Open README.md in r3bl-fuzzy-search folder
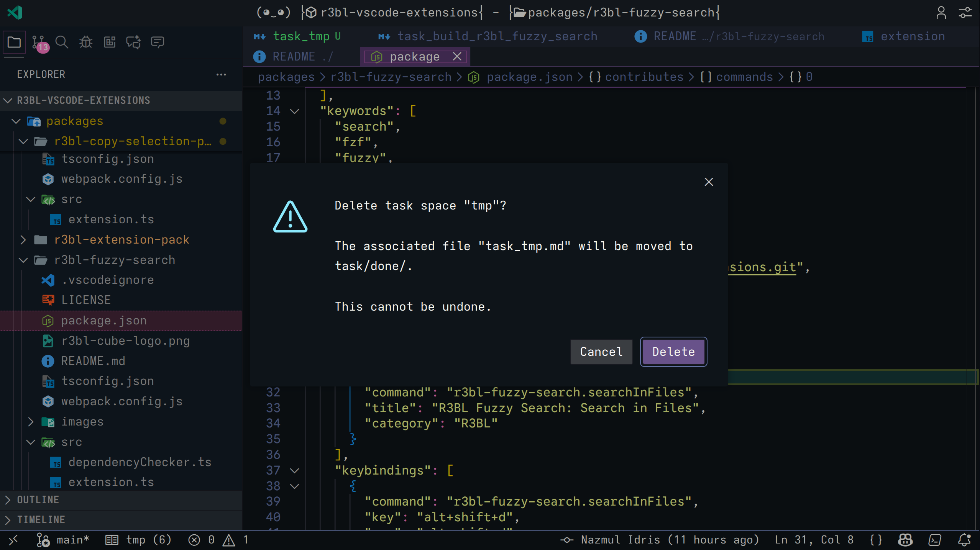Image resolution: width=980 pixels, height=550 pixels. [x=93, y=361]
